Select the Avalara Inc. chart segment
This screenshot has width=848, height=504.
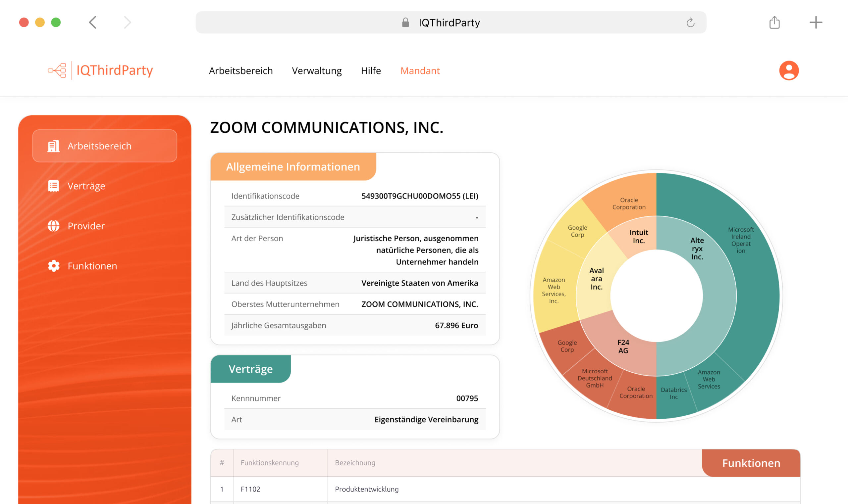(596, 279)
